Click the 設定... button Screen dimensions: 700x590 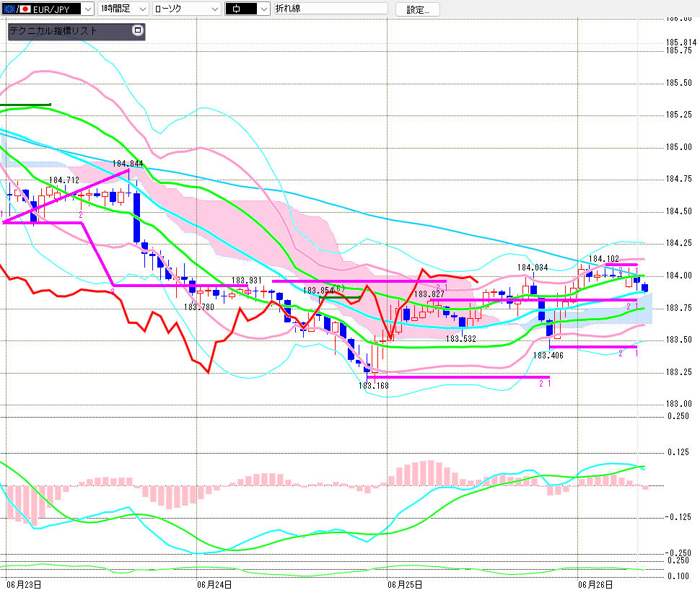(417, 9)
